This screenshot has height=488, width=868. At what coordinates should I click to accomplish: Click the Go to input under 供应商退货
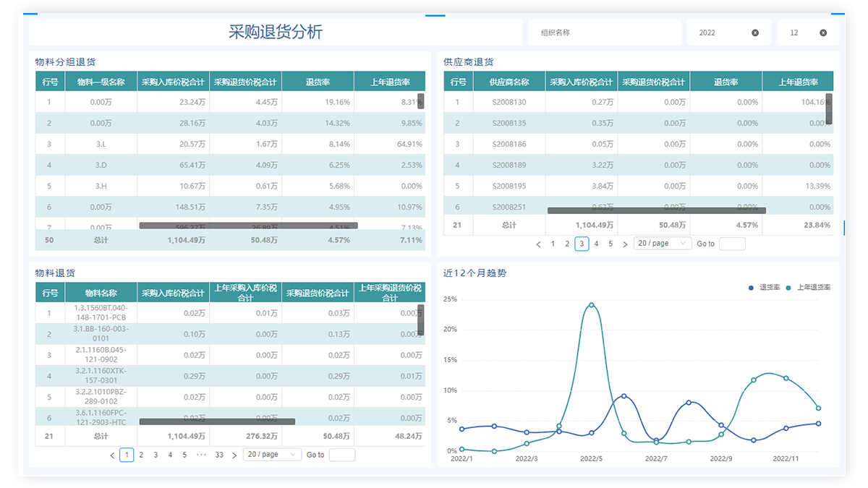[x=732, y=244]
